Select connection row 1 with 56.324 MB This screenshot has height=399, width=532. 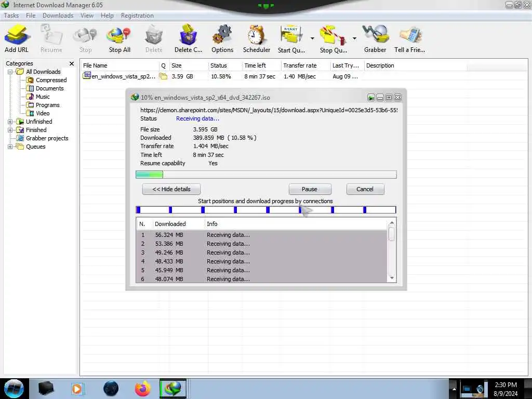261,235
